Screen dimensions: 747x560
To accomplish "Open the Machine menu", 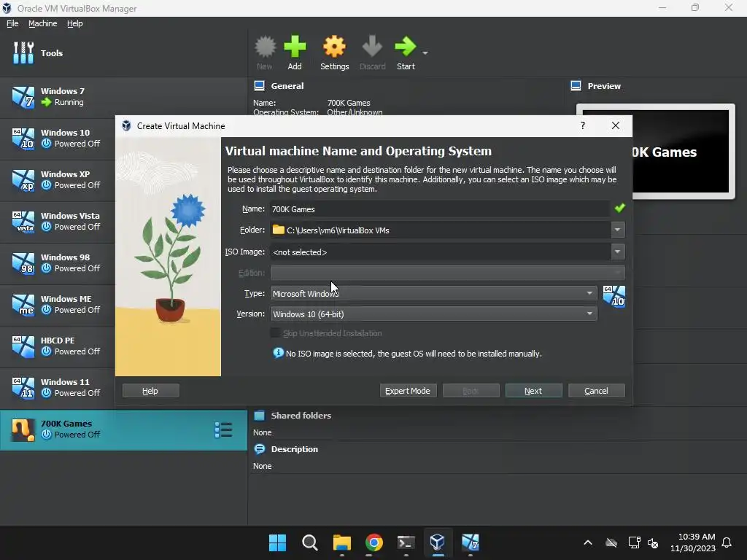I will (42, 23).
